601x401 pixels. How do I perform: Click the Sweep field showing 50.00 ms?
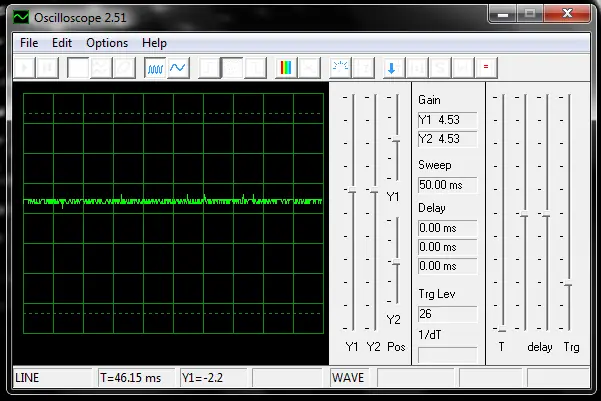(x=447, y=184)
